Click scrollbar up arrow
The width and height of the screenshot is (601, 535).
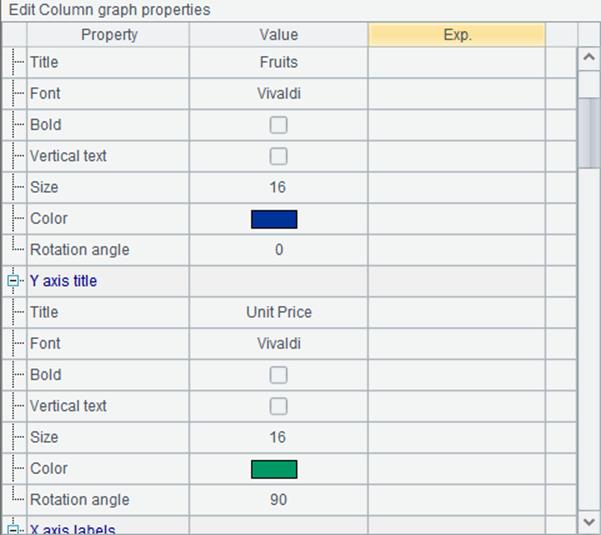point(589,58)
